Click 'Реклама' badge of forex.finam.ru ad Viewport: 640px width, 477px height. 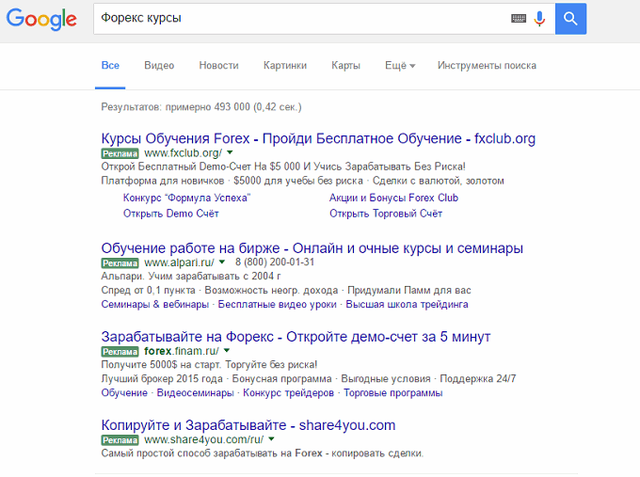click(x=120, y=351)
